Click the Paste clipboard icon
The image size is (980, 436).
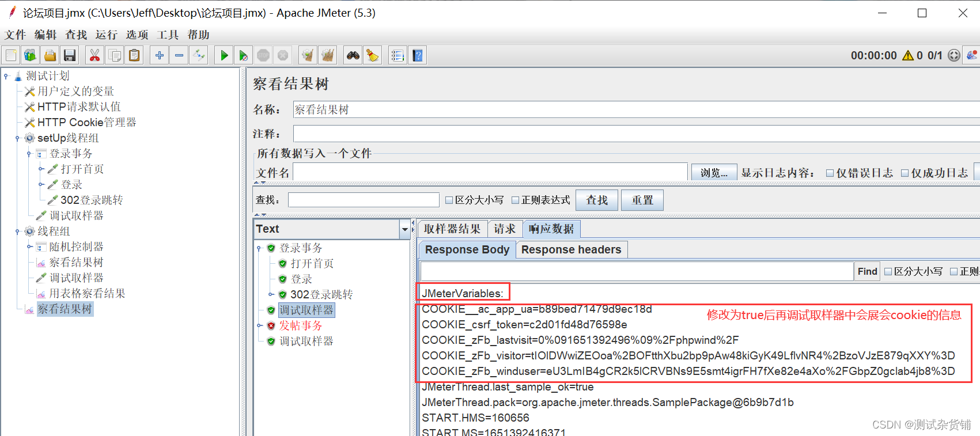point(134,55)
